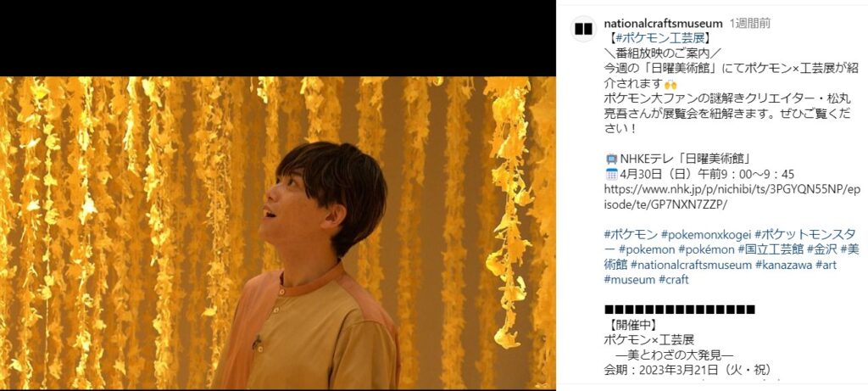Open the nationalcraftsmuseum username link
Image resolution: width=868 pixels, height=391 pixels.
(x=663, y=23)
